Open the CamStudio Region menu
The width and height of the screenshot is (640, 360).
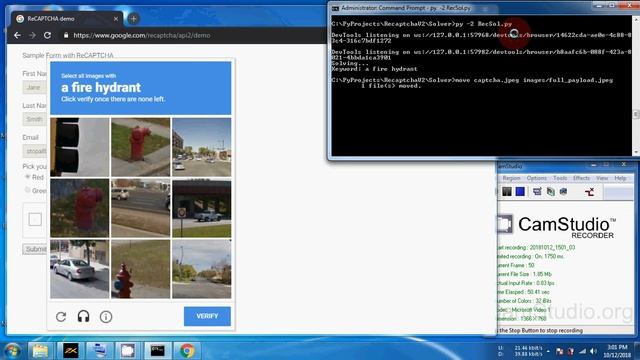(x=511, y=178)
